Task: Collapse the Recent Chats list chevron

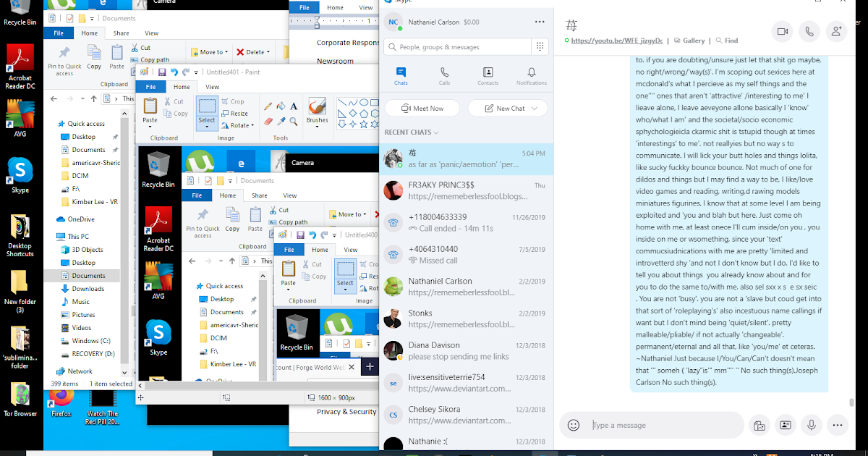Action: point(436,132)
